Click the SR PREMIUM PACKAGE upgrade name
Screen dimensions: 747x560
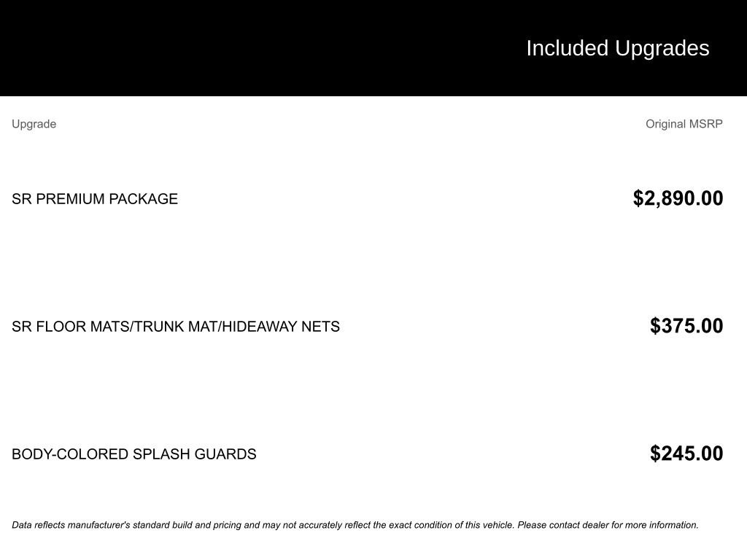(95, 198)
